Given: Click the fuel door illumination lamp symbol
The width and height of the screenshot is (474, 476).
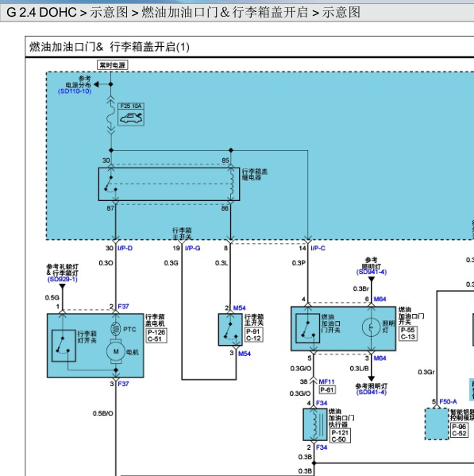Looking at the screenshot, I should (x=371, y=327).
